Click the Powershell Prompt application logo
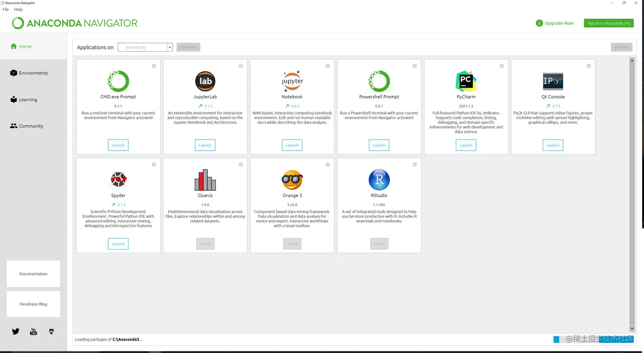 (x=379, y=81)
